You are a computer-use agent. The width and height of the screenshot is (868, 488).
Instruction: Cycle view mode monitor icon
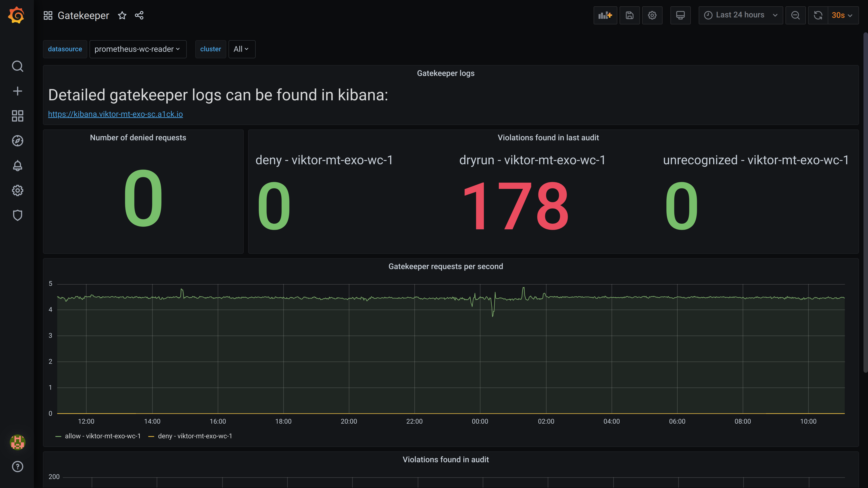click(x=680, y=15)
